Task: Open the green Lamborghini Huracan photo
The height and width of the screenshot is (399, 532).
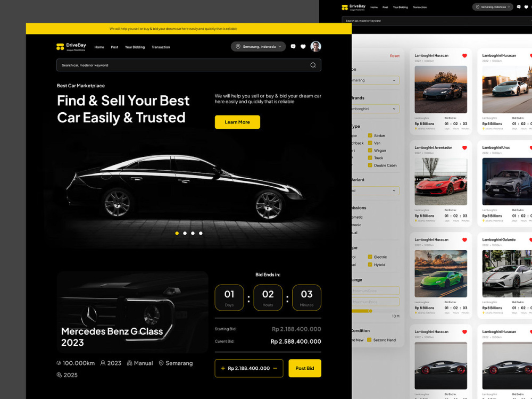Action: point(440,274)
